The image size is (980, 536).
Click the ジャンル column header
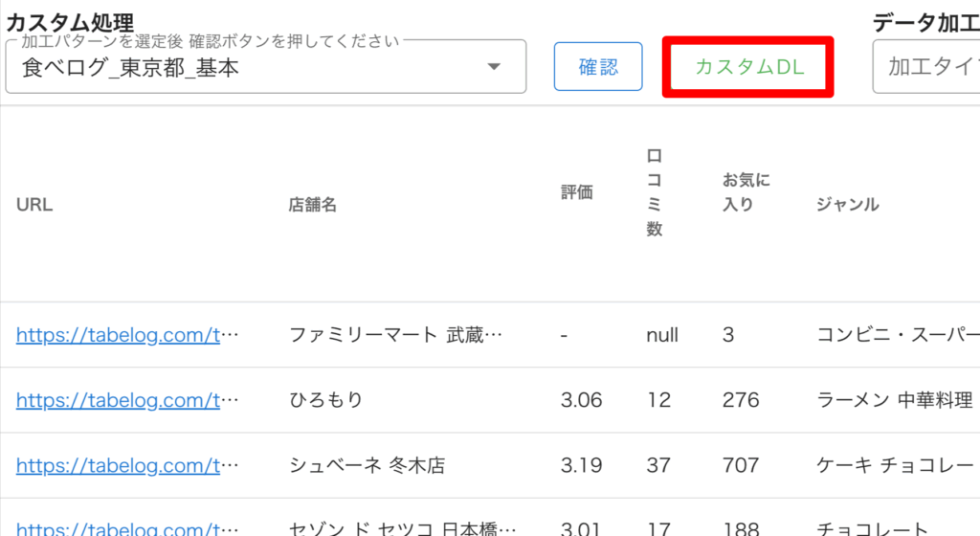847,205
